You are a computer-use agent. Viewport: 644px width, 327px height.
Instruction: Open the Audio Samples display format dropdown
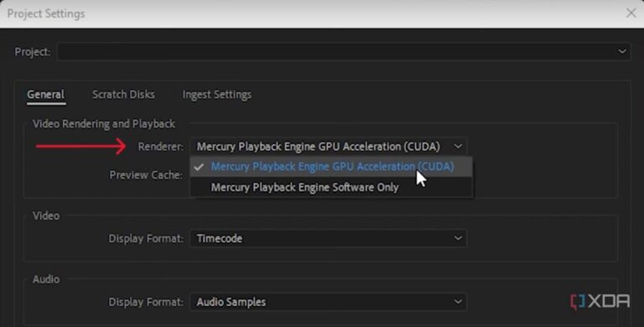coord(328,302)
